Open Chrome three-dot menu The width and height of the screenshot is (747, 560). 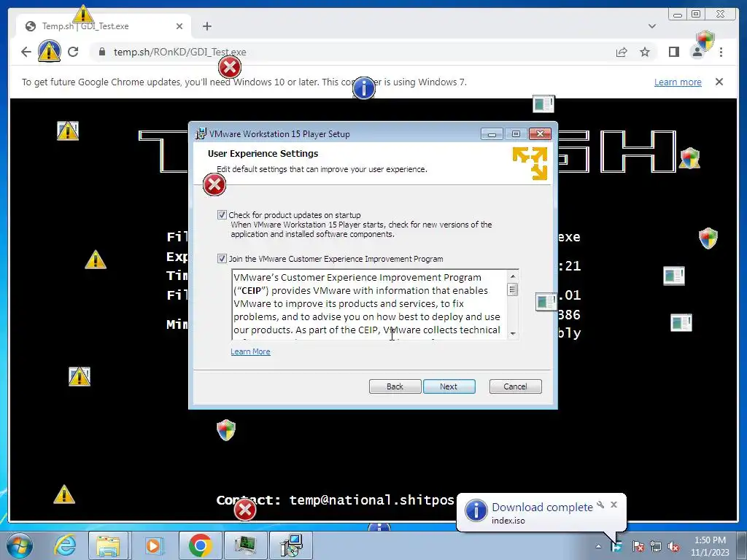pos(721,52)
